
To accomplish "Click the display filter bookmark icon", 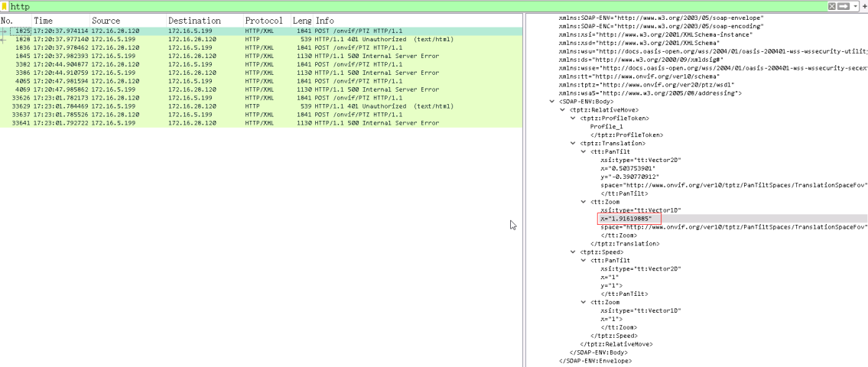I will 5,6.
